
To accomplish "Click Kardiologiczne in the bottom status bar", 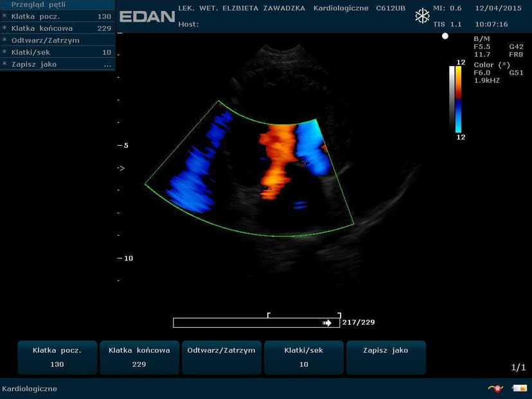I will [x=30, y=389].
